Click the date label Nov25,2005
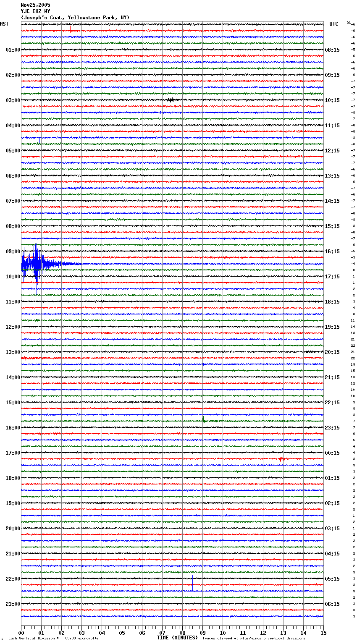This screenshot has height=644, width=357. [x=35, y=5]
